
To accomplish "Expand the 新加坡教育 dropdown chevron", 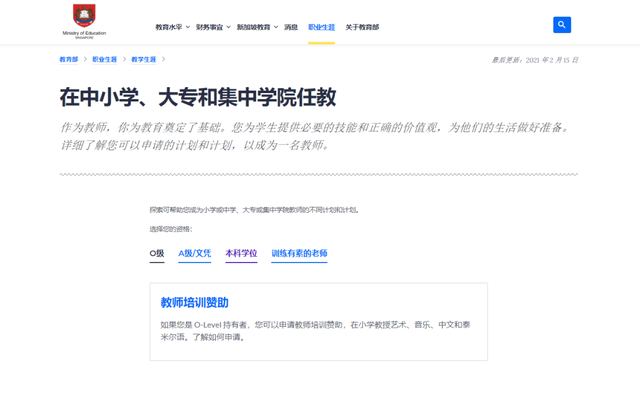I will (x=276, y=27).
